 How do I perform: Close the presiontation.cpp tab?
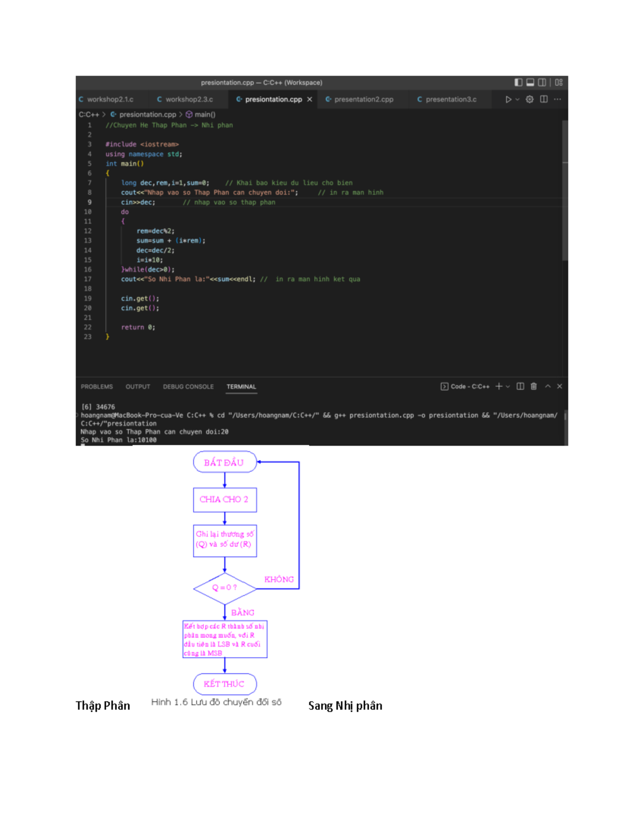click(x=310, y=99)
